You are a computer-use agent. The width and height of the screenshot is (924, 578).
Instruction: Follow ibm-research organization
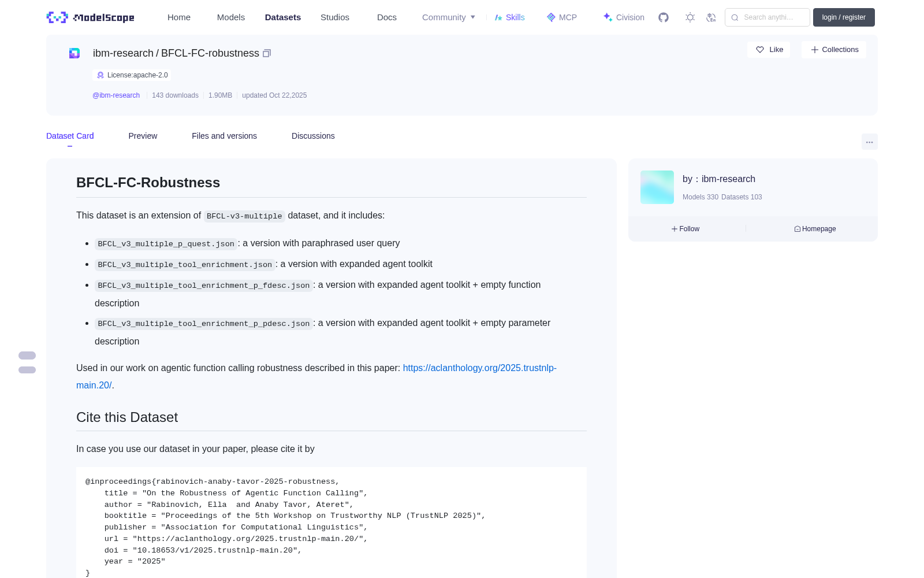click(685, 229)
